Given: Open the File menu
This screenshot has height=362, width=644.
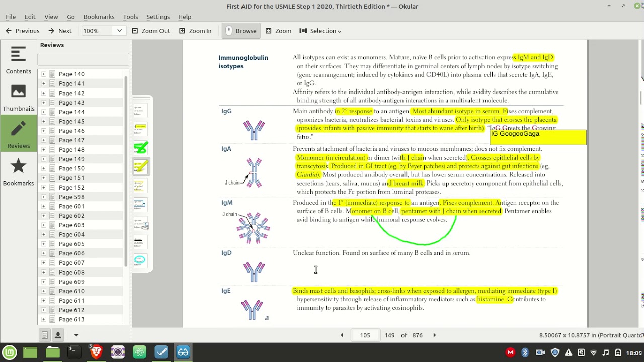Looking at the screenshot, I should tap(11, 17).
